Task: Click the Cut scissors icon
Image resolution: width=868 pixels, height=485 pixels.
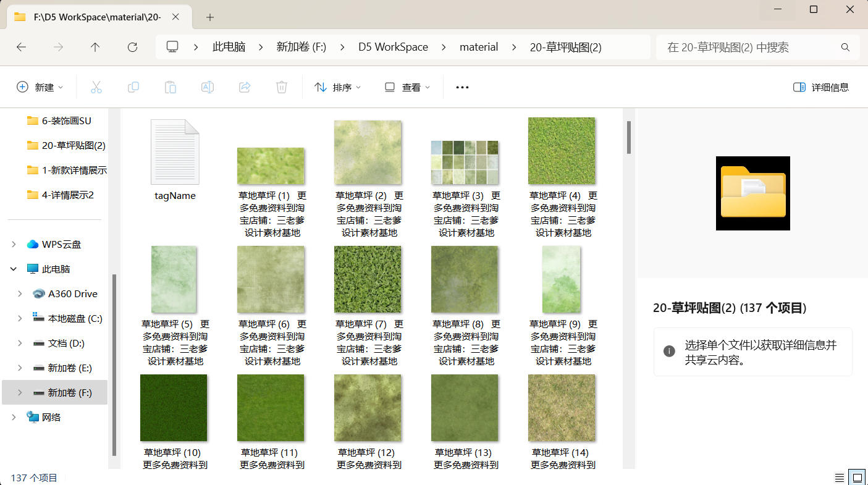Action: coord(96,87)
